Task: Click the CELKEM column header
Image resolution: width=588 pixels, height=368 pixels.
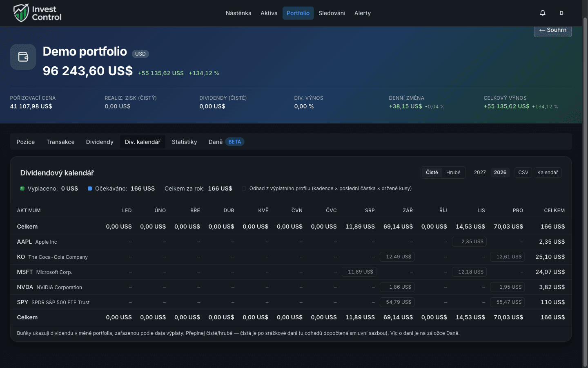Action: [555, 211]
